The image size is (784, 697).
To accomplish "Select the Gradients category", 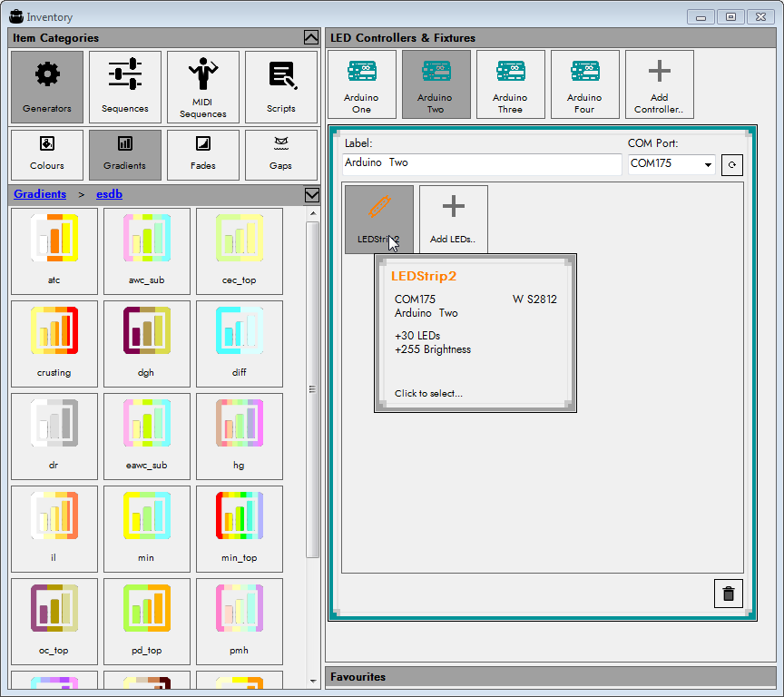I will click(x=125, y=155).
